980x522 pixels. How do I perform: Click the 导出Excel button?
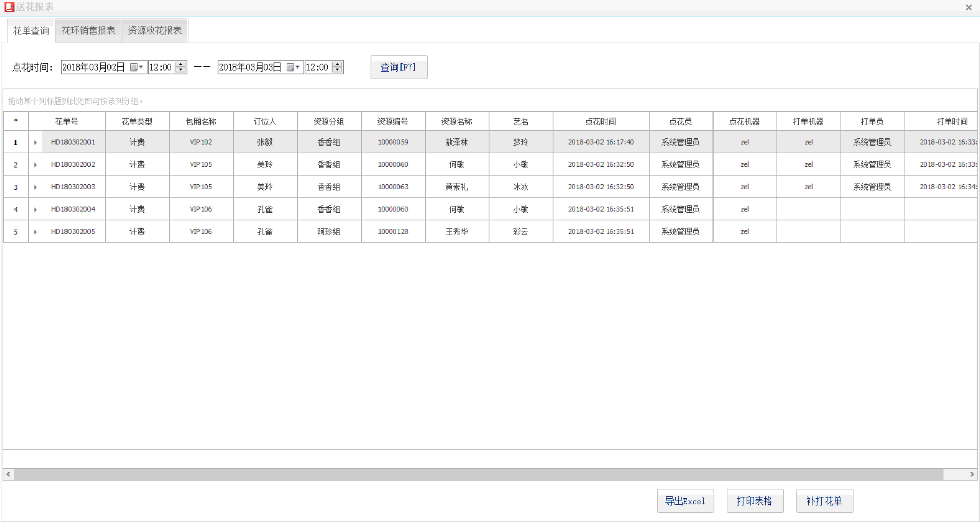coord(685,501)
